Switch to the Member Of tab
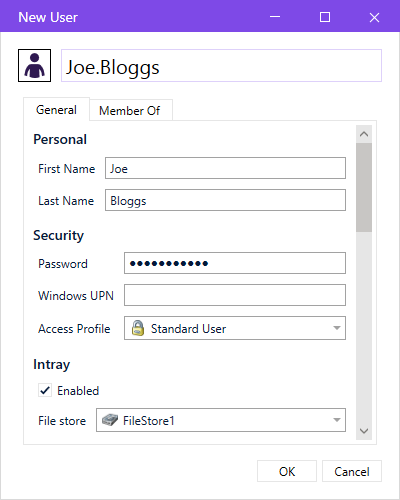400x500 pixels. pyautogui.click(x=131, y=110)
